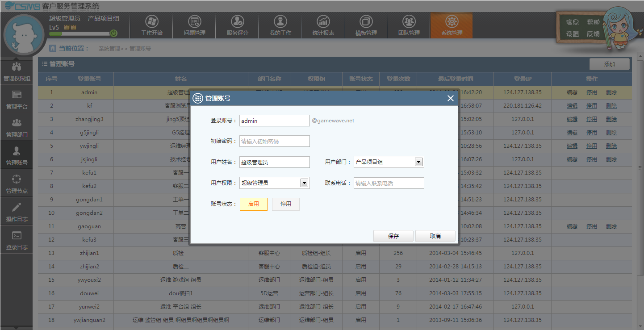Set account status to 启用
This screenshot has height=330, width=644.
coord(254,204)
